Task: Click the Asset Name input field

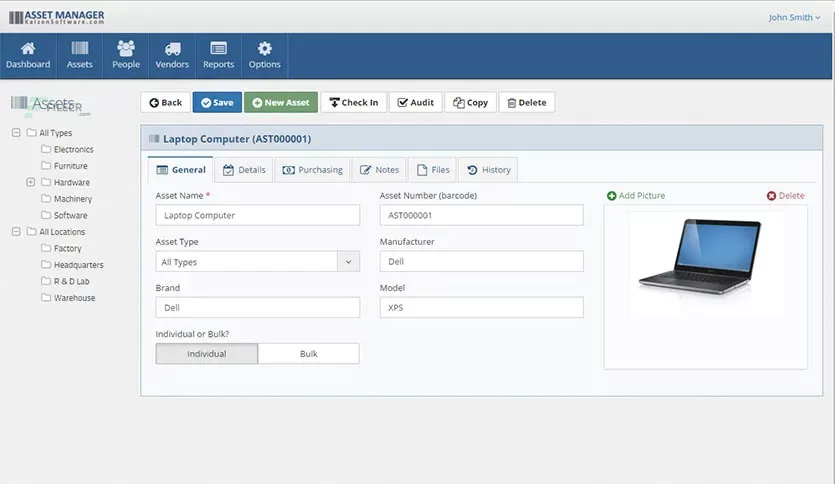Action: point(258,215)
